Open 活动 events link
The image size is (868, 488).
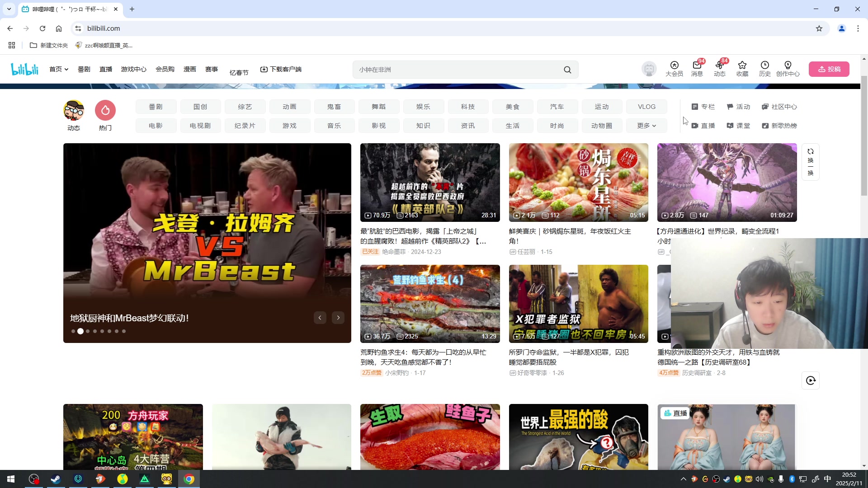click(x=738, y=107)
